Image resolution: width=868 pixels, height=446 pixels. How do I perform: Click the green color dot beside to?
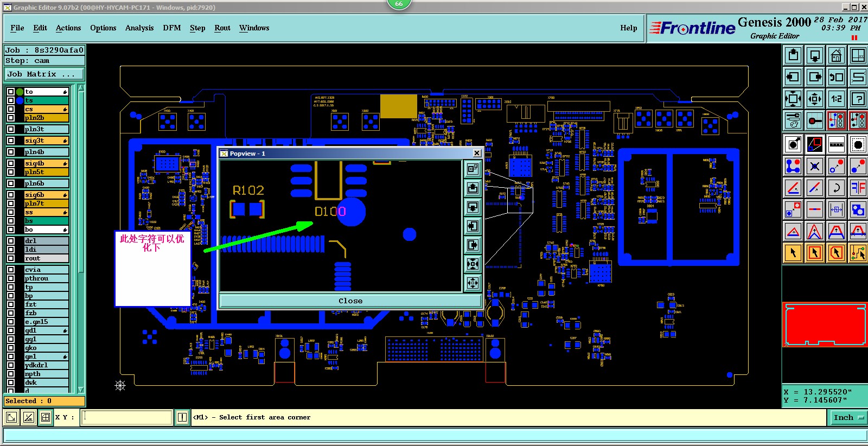pyautogui.click(x=20, y=92)
